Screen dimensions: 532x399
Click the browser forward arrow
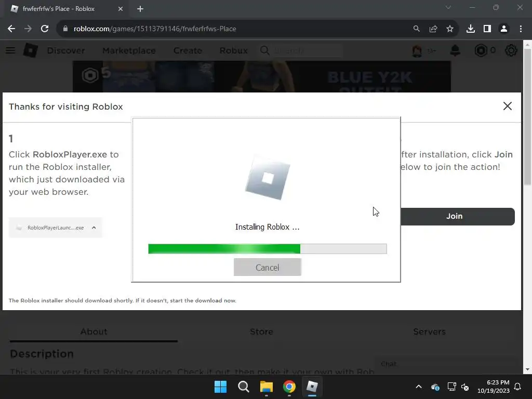click(x=28, y=29)
